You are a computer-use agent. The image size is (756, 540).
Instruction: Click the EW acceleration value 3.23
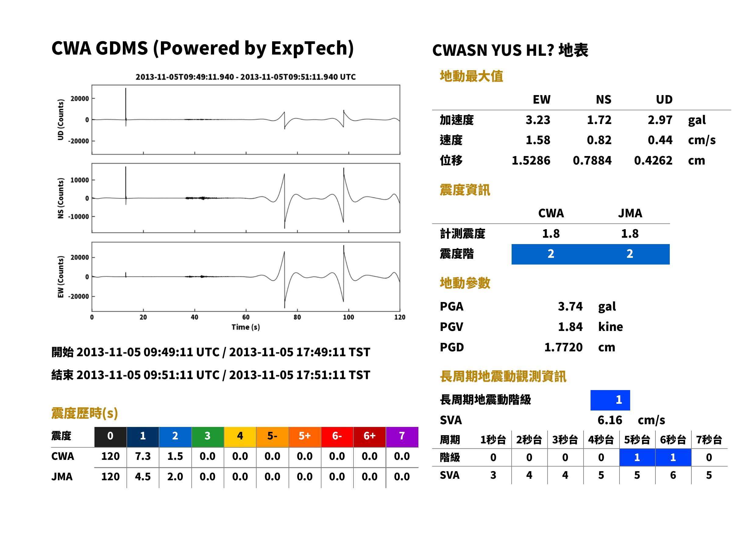coord(538,120)
